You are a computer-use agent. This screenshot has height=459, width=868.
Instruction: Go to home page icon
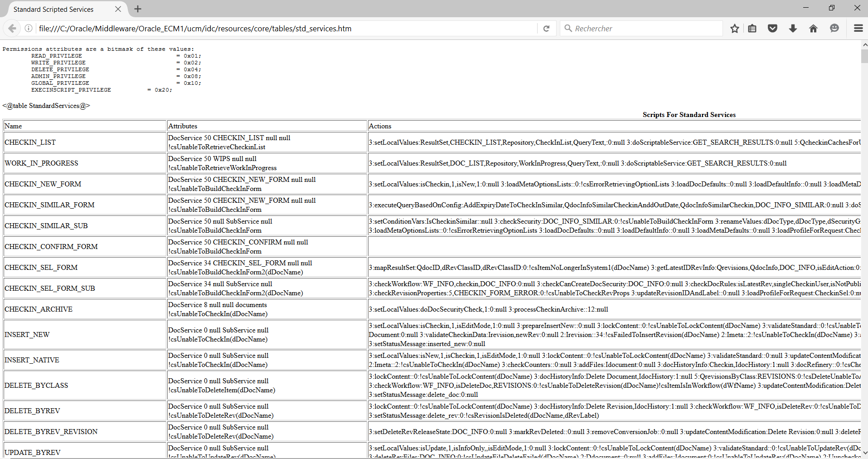tap(813, 29)
